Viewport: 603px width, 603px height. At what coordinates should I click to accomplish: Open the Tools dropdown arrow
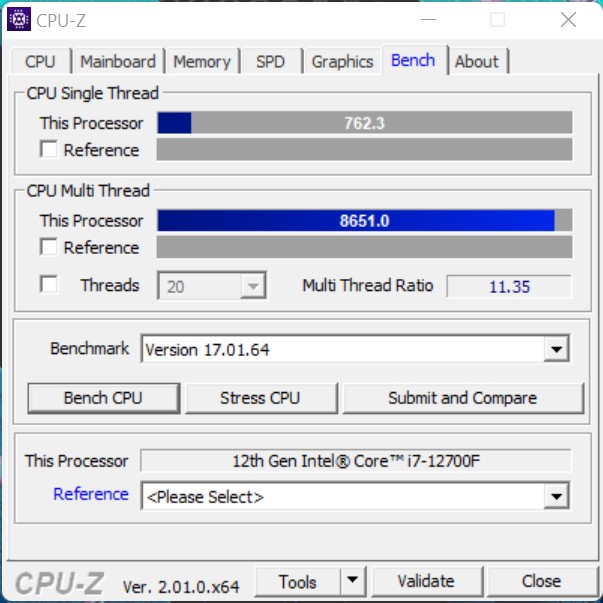point(353,580)
